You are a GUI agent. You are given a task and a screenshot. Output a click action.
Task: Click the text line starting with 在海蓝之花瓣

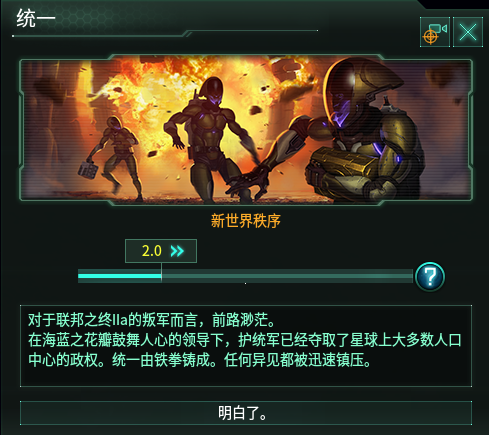tap(245, 340)
